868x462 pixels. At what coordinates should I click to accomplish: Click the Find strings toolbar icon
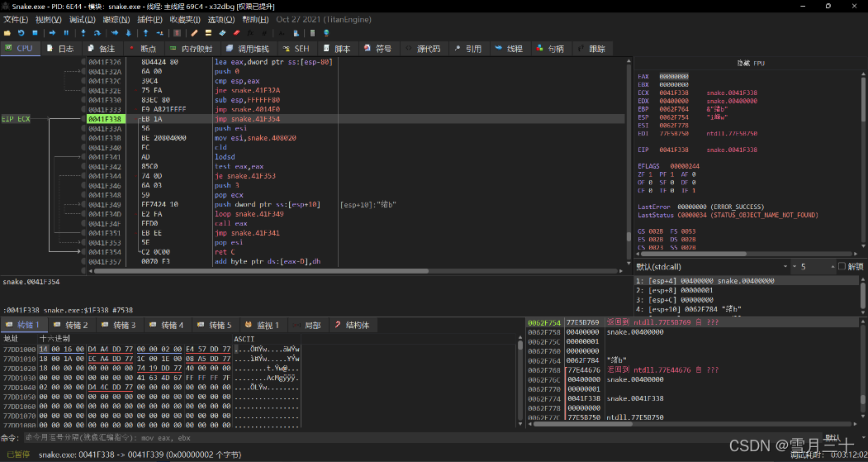(282, 33)
